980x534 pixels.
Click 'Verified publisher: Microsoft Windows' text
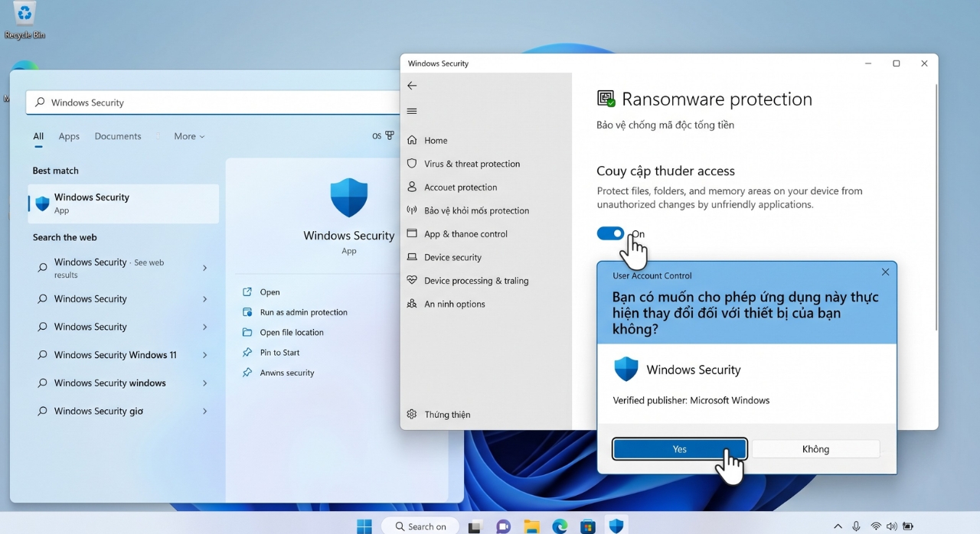tap(691, 400)
